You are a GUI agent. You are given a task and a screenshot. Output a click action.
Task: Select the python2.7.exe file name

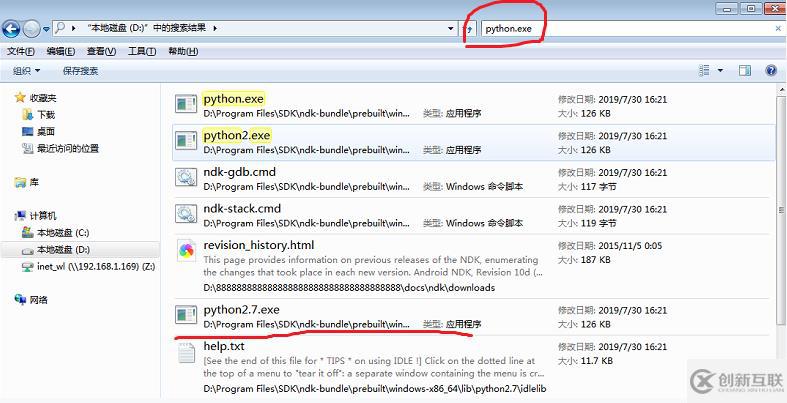pos(241,310)
